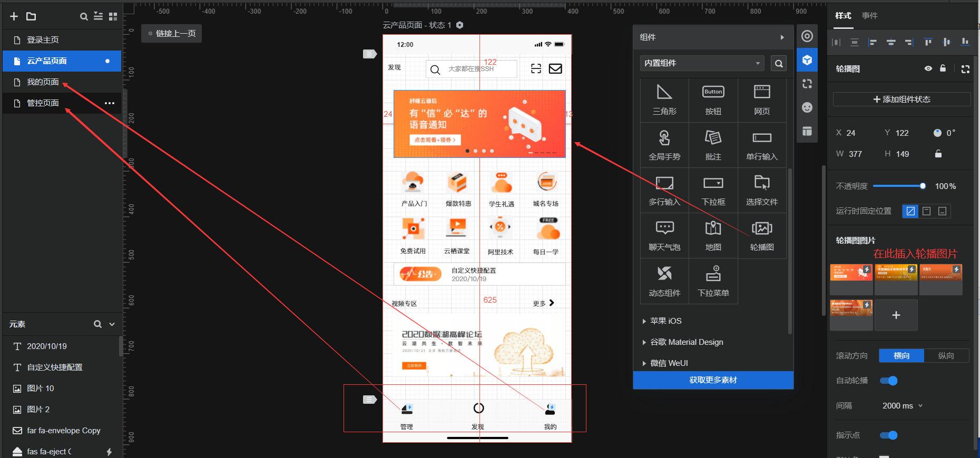Open the 登录主页 page
The image size is (980, 458).
tap(62, 40)
